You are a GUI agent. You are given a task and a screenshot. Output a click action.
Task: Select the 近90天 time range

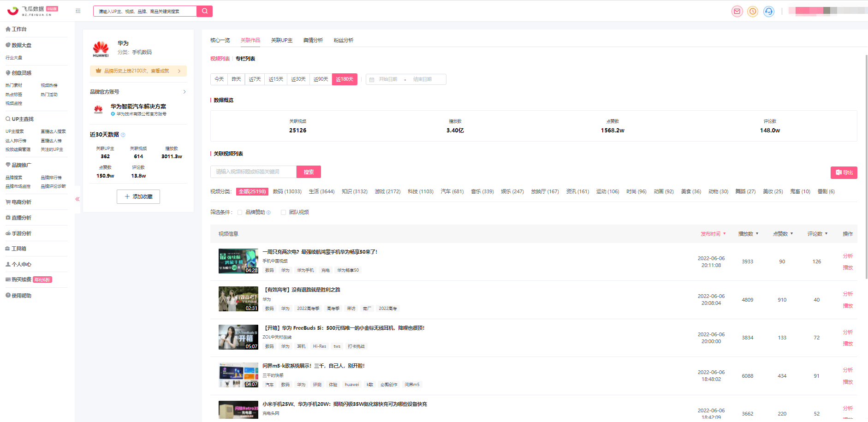321,79
